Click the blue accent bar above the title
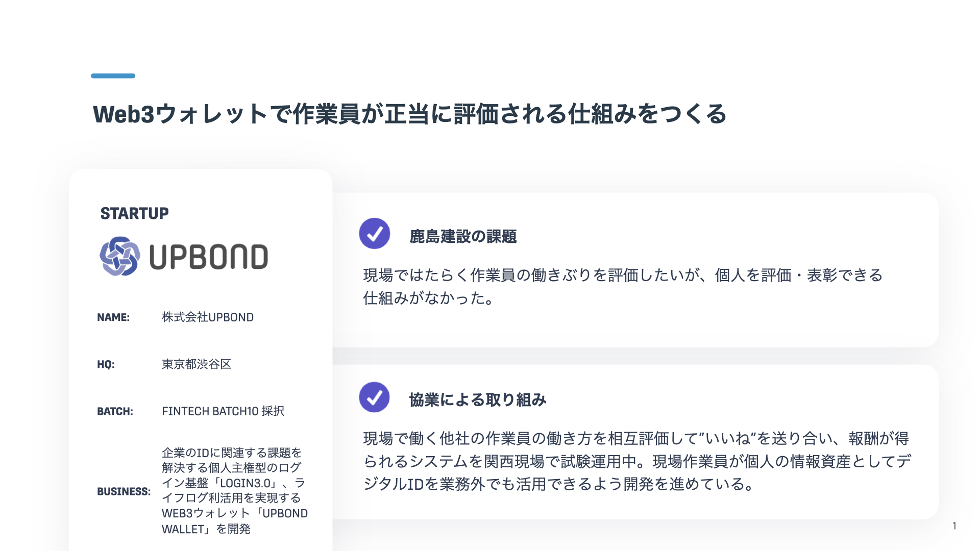980x551 pixels. point(113,76)
